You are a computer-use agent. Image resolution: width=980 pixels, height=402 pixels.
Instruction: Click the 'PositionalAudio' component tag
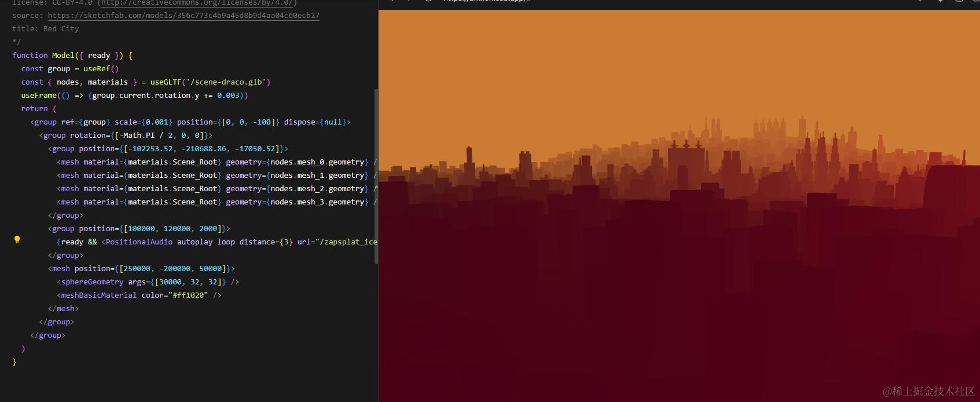139,242
